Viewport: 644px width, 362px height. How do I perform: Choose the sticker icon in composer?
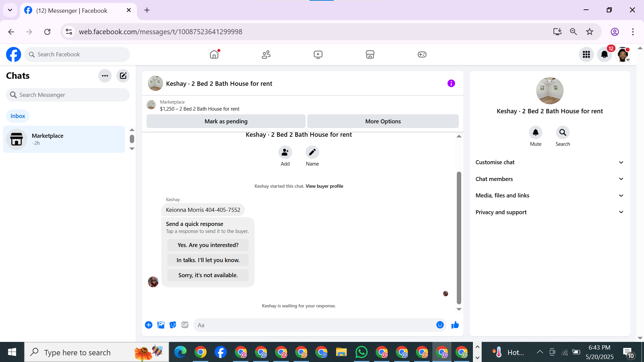pos(173,325)
